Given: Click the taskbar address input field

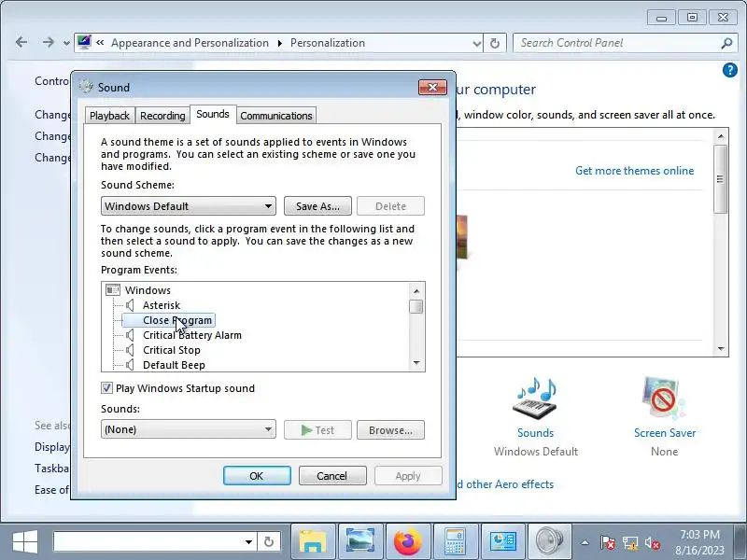Looking at the screenshot, I should click(148, 542).
